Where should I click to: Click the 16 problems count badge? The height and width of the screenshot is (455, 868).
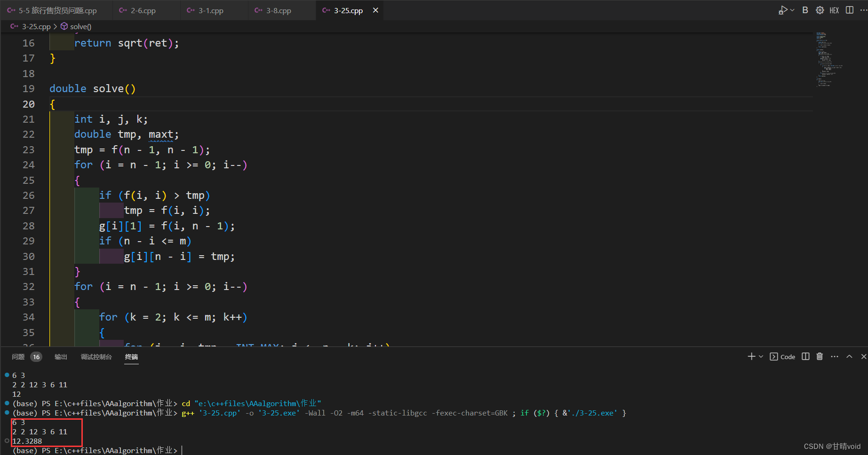click(36, 357)
